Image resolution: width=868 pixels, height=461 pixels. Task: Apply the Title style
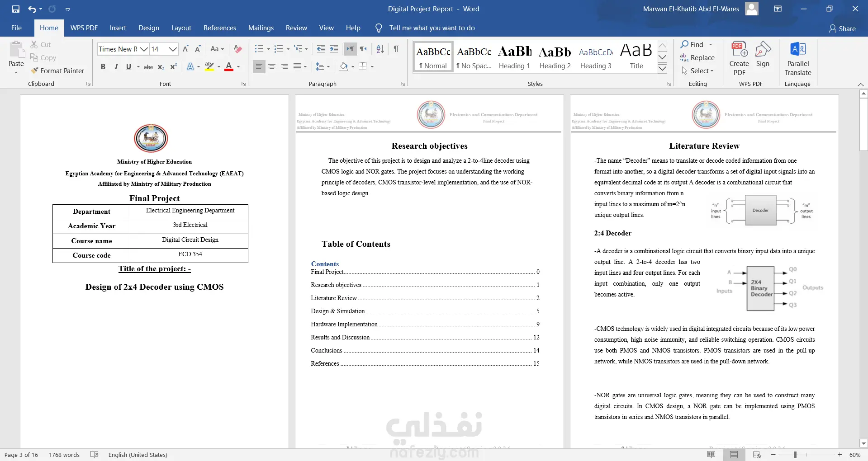point(636,56)
